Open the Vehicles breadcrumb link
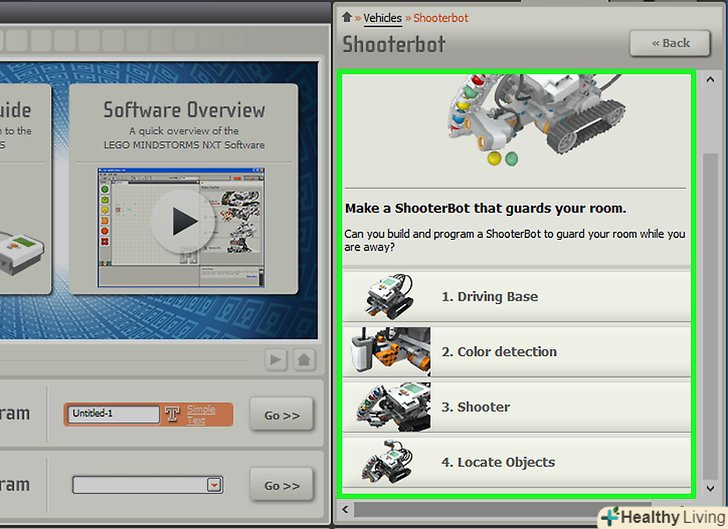Image resolution: width=728 pixels, height=529 pixels. coord(382,18)
